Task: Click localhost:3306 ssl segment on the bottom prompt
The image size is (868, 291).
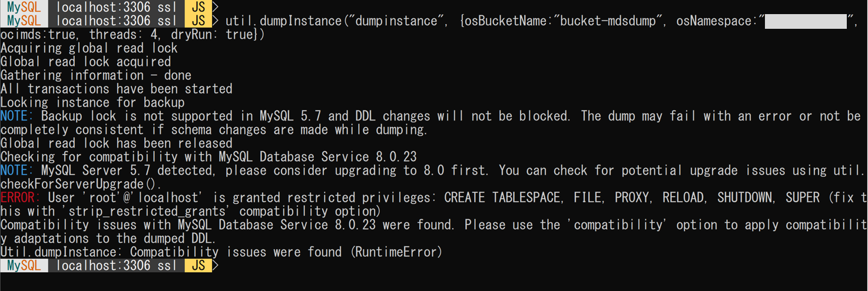Action: click(116, 266)
